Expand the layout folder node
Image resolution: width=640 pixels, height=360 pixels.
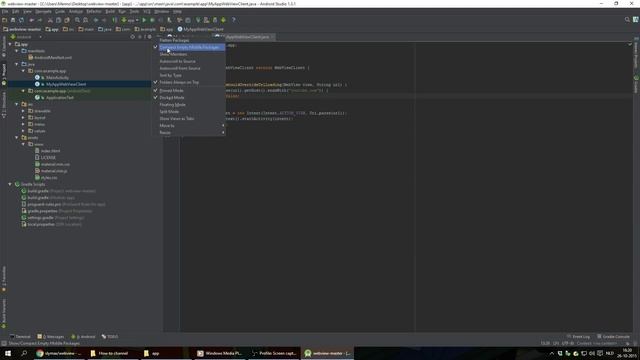(x=23, y=118)
